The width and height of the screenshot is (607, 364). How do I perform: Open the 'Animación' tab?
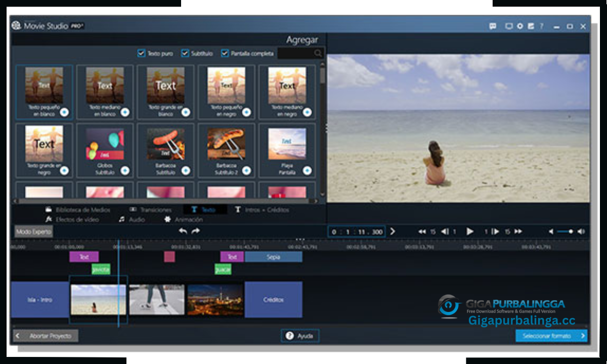183,219
